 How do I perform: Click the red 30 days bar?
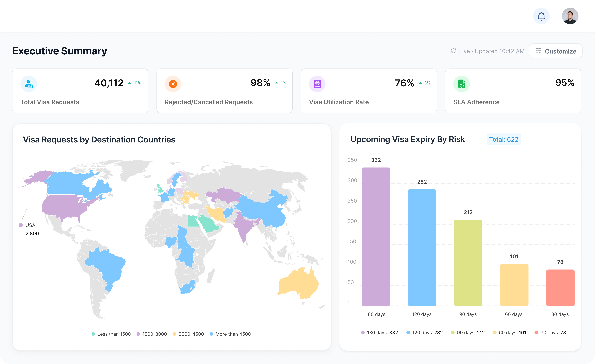[x=560, y=288]
